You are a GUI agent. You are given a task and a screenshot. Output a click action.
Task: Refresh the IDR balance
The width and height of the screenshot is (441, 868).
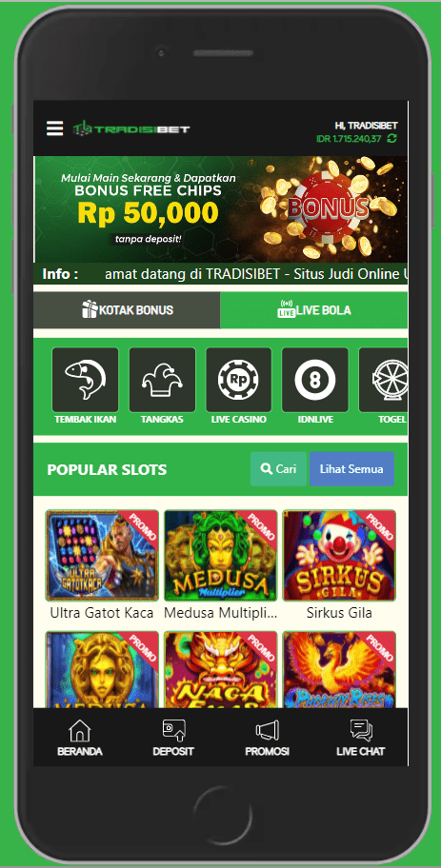tap(392, 138)
